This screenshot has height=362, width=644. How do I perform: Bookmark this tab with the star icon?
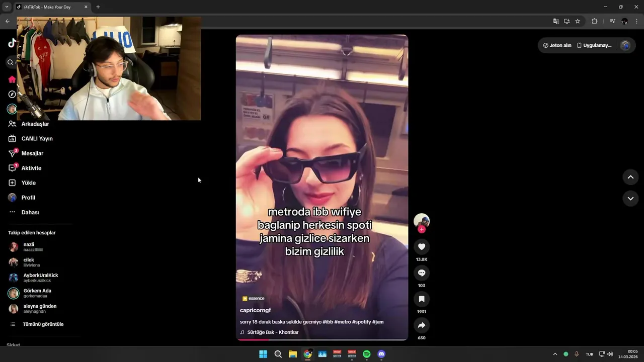[578, 21]
